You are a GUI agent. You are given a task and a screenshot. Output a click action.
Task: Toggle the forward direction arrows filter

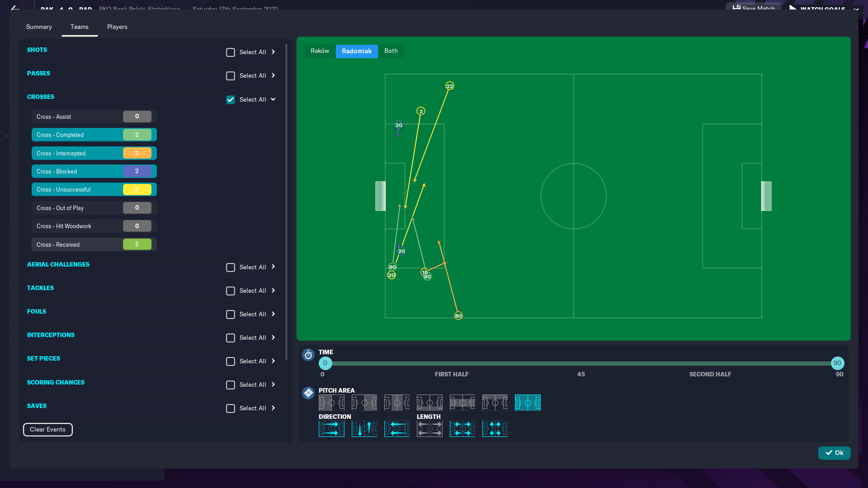(331, 429)
